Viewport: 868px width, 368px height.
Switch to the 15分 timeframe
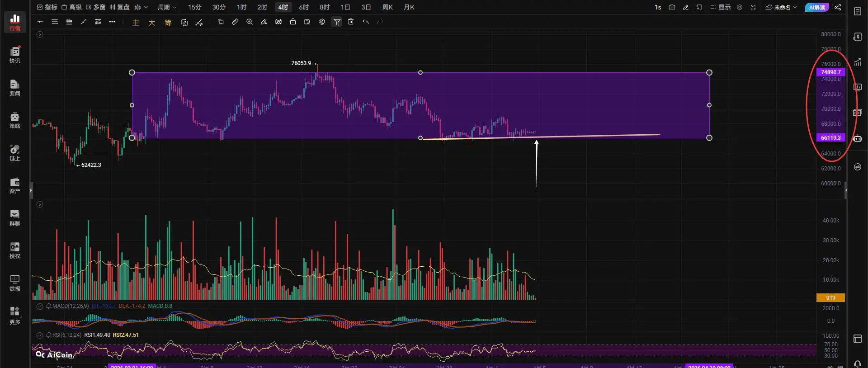[195, 7]
